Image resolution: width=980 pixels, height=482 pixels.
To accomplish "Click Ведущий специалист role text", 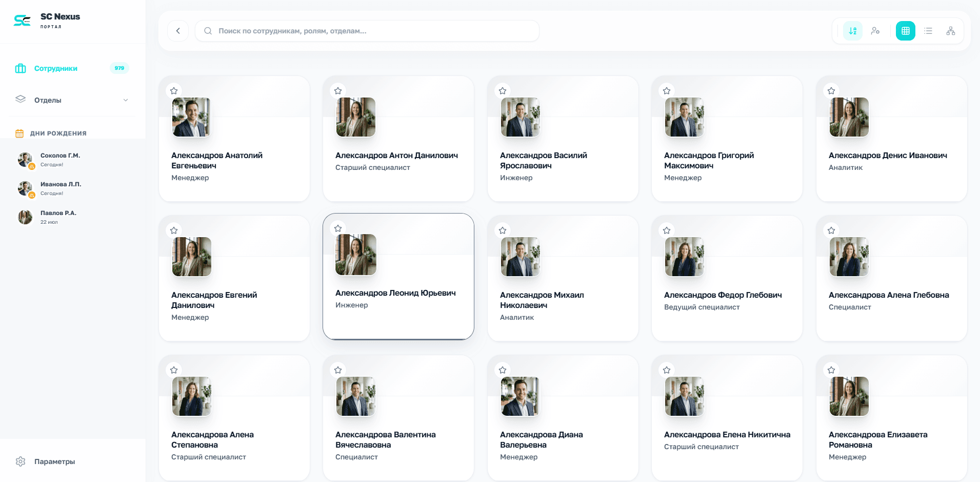I will 702,307.
